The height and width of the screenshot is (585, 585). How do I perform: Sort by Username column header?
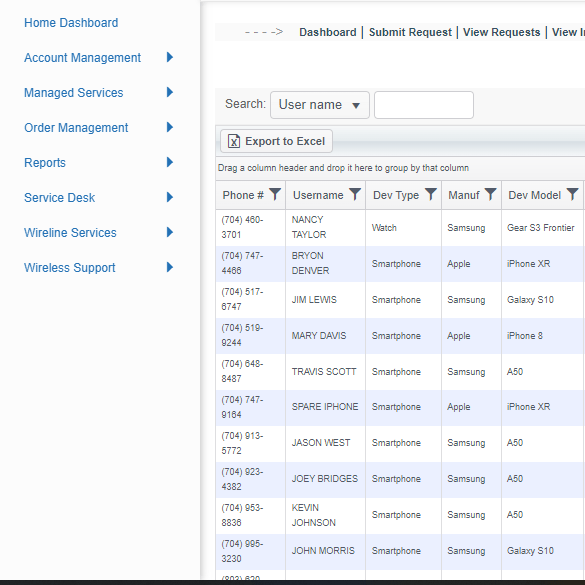(318, 195)
